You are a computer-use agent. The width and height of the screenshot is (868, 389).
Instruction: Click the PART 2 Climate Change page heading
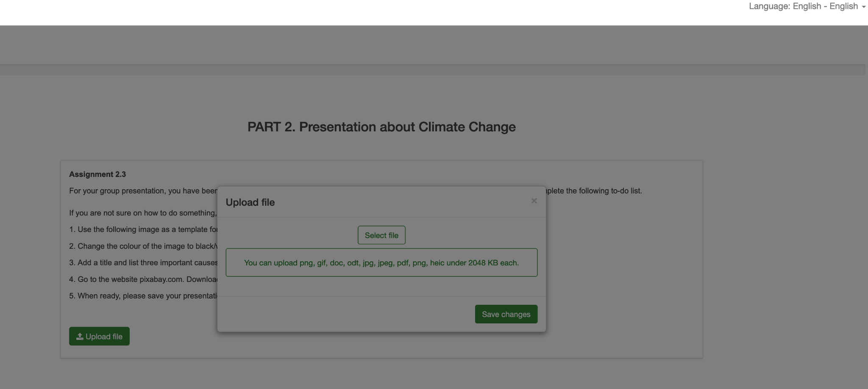[x=381, y=127]
